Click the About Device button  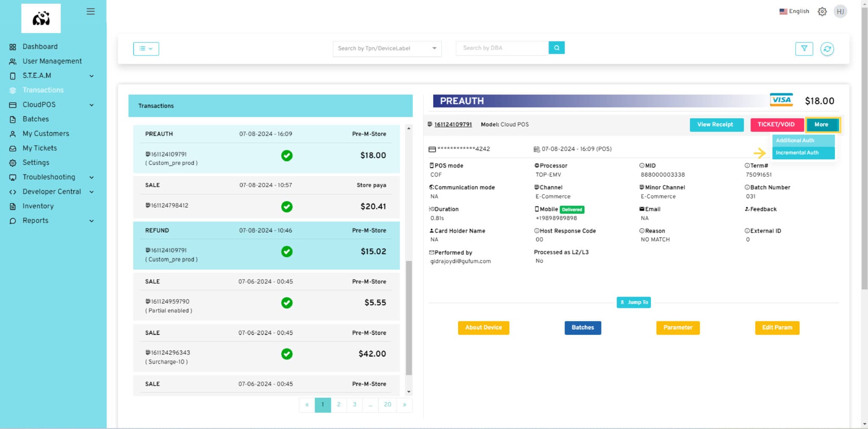(483, 328)
